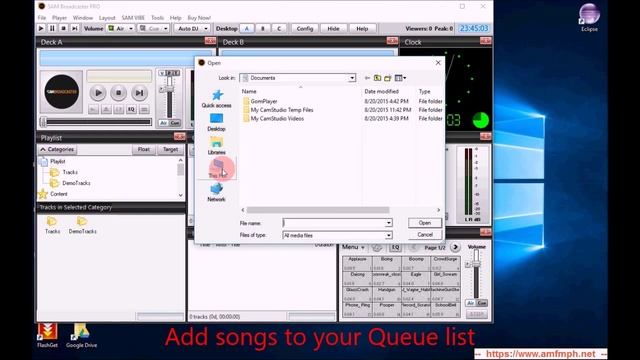The width and height of the screenshot is (640, 360).
Task: Open the Window menu
Action: click(83, 18)
